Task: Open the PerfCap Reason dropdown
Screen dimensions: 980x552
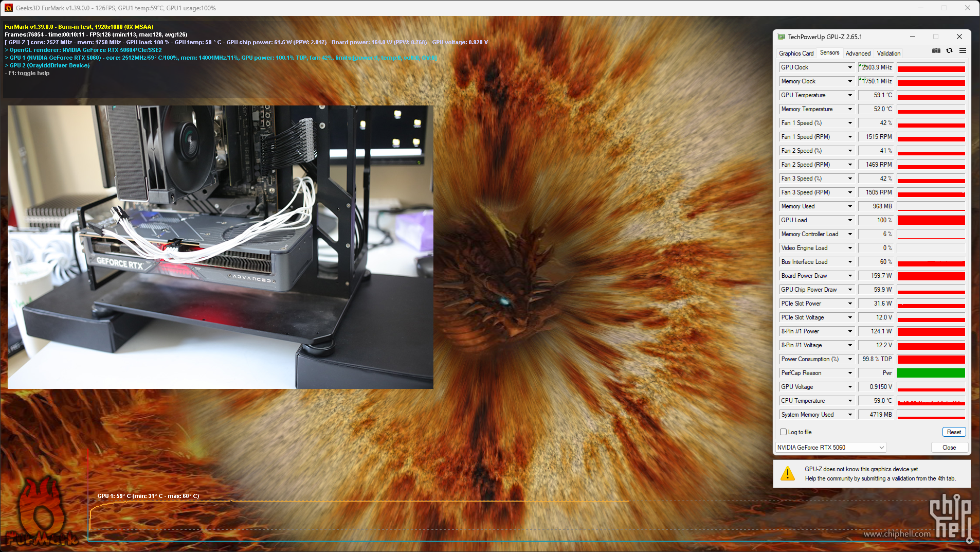Action: (850, 373)
